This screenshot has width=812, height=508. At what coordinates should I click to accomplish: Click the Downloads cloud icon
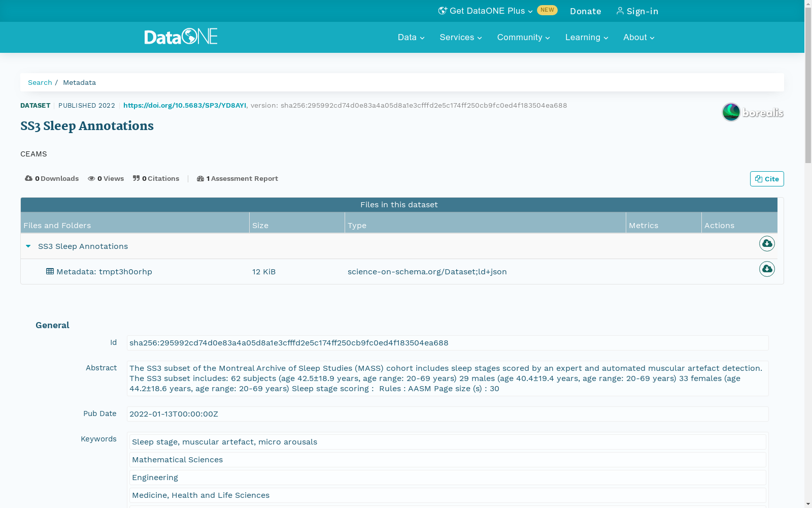(28, 178)
